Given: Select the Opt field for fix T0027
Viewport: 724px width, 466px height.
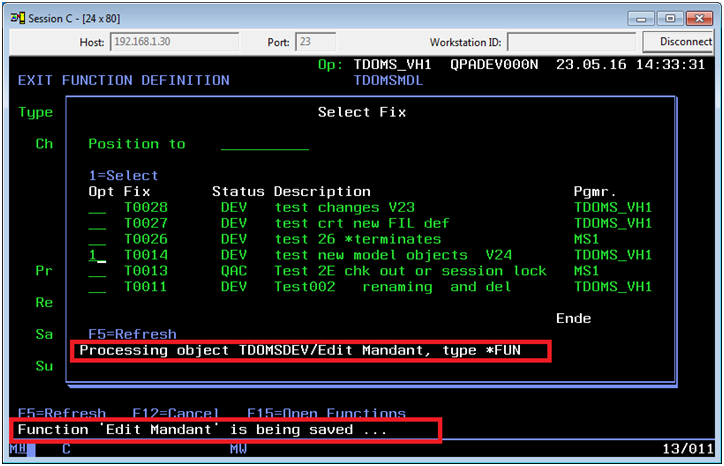Looking at the screenshot, I should 97,224.
